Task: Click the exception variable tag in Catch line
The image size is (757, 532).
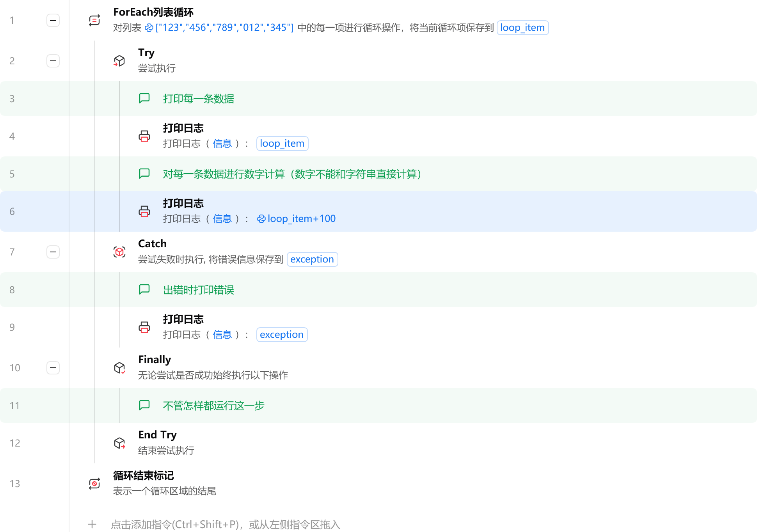Action: pyautogui.click(x=312, y=259)
